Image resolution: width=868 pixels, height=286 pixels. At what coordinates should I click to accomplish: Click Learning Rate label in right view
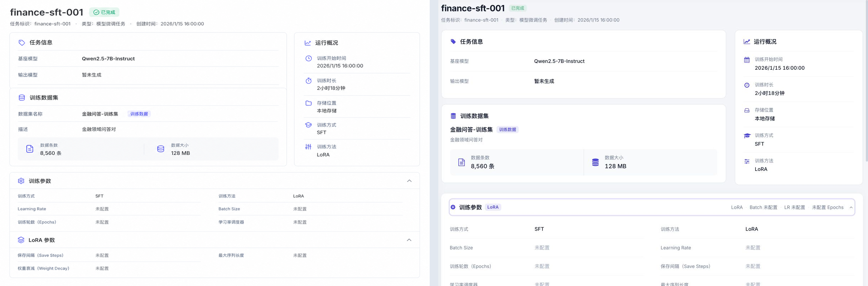tap(676, 248)
